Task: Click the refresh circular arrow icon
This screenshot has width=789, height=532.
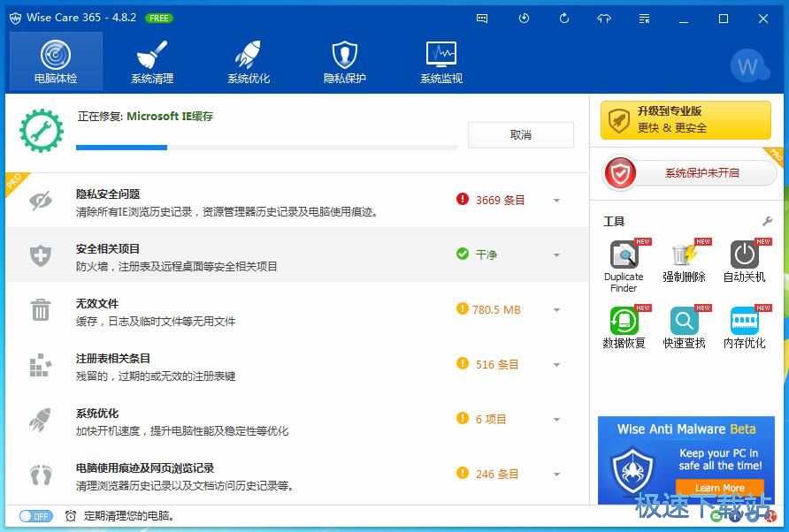Action: (x=564, y=19)
